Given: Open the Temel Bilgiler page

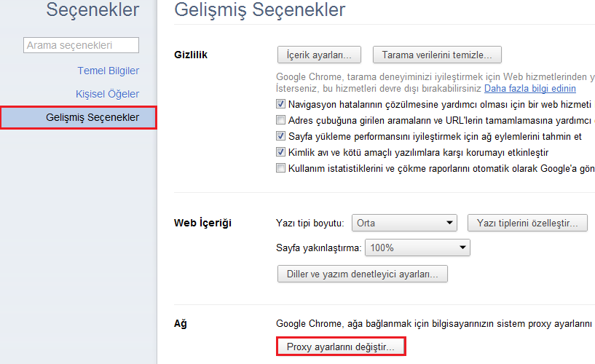Looking at the screenshot, I should [108, 71].
